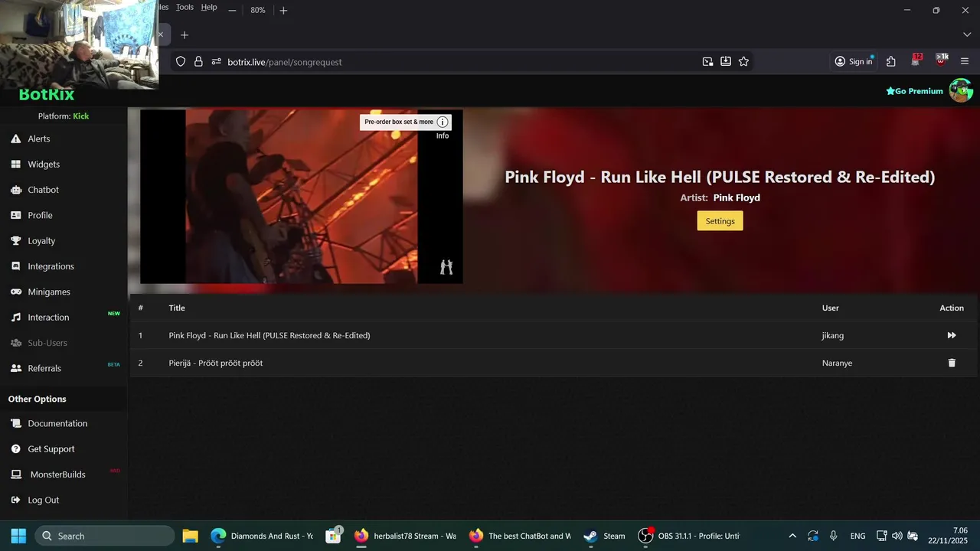Open the list all tabs dropdown

[x=966, y=35]
